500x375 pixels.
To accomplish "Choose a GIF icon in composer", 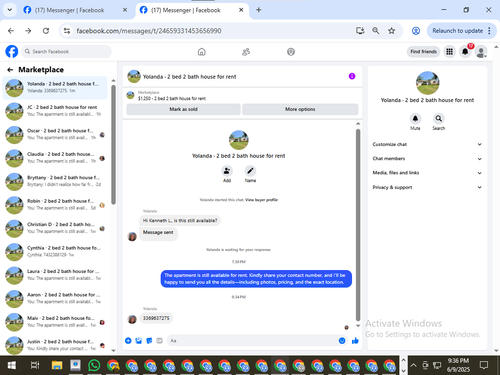I will (159, 341).
